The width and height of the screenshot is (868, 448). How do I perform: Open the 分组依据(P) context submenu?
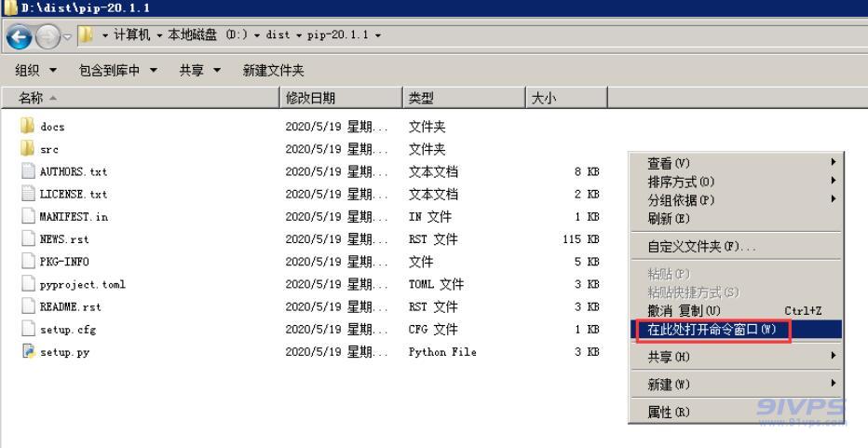[736, 199]
